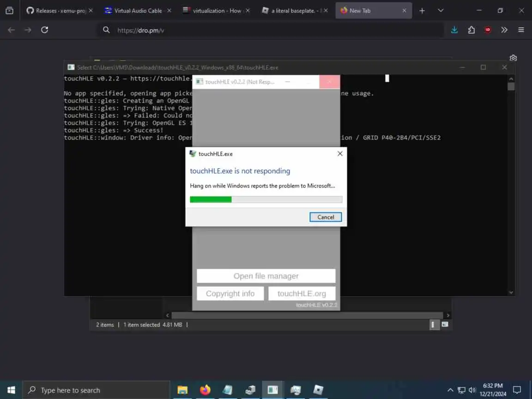
Task: Click the console scrollbar up arrow
Action: 511,79
